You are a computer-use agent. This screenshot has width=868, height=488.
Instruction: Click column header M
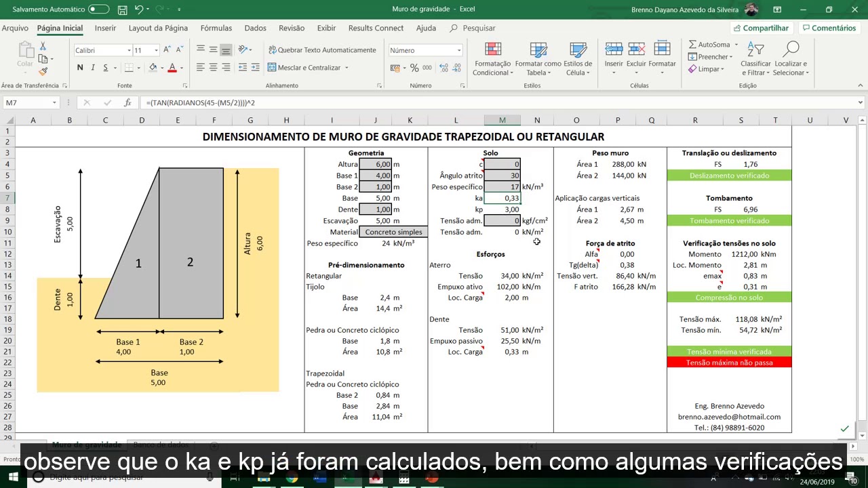502,120
